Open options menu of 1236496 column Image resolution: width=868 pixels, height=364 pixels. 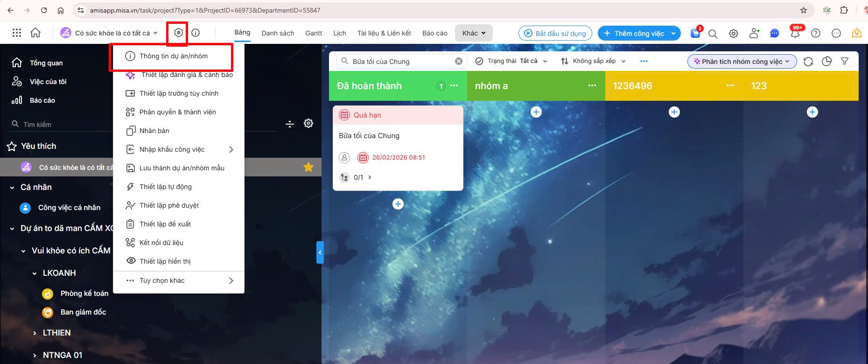coord(730,85)
